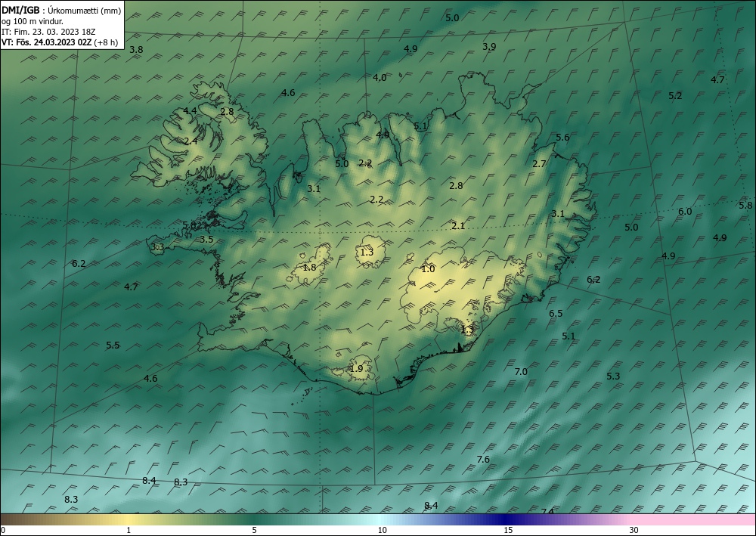756x536 pixels.
Task: Click the 3.3 value at the peninsula tip
Action: (158, 248)
